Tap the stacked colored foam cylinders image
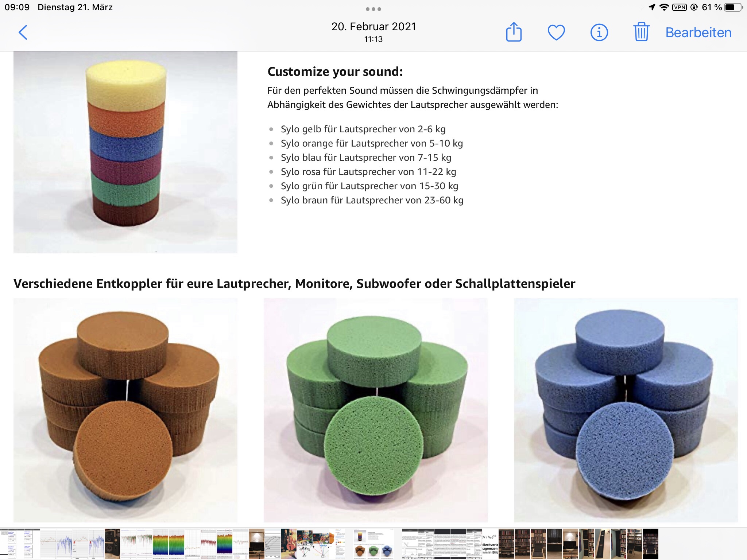 click(x=125, y=152)
